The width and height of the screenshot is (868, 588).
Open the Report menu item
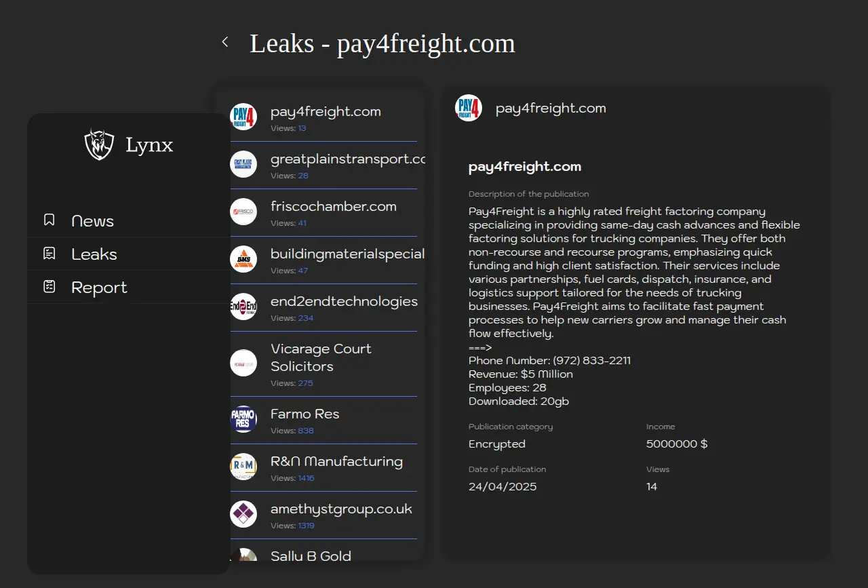point(99,288)
